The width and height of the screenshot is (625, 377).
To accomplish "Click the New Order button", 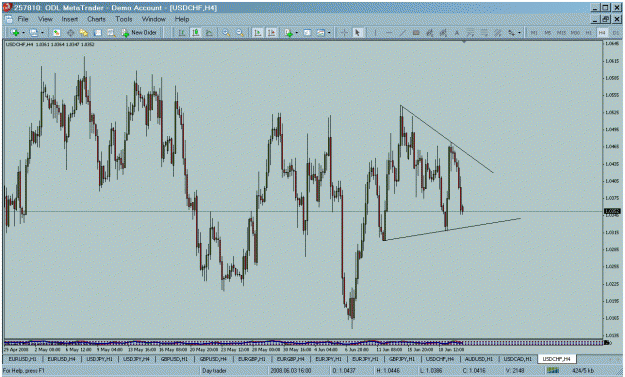I will click(x=139, y=33).
